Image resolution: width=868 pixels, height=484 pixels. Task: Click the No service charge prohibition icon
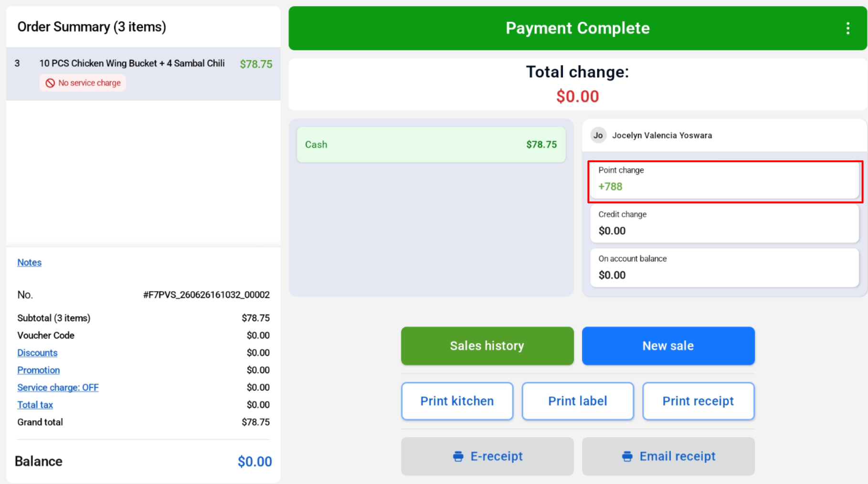(50, 83)
